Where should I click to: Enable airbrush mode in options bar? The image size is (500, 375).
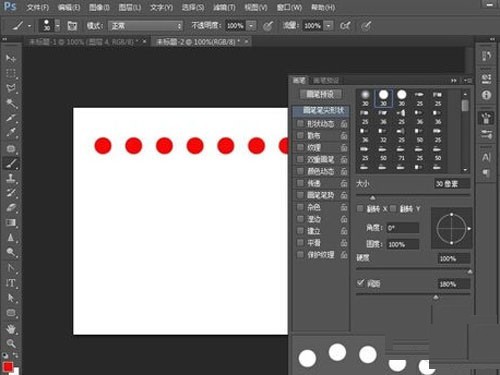tap(345, 26)
